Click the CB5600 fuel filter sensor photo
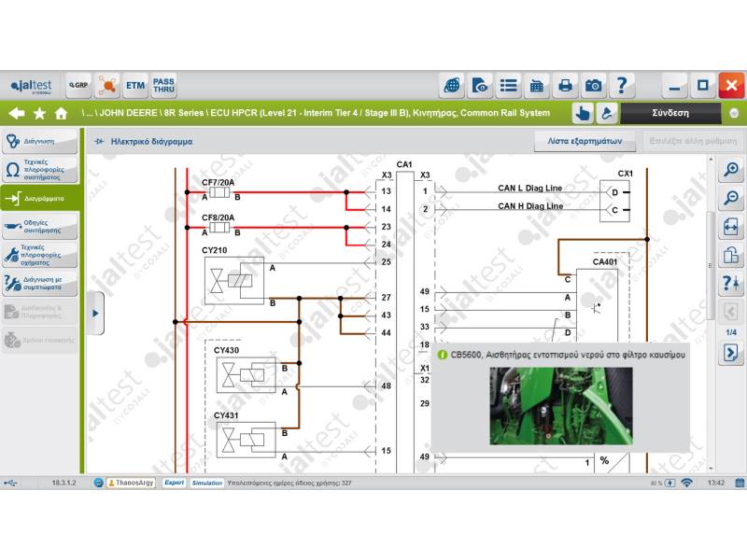The width and height of the screenshot is (747, 560). pyautogui.click(x=560, y=405)
